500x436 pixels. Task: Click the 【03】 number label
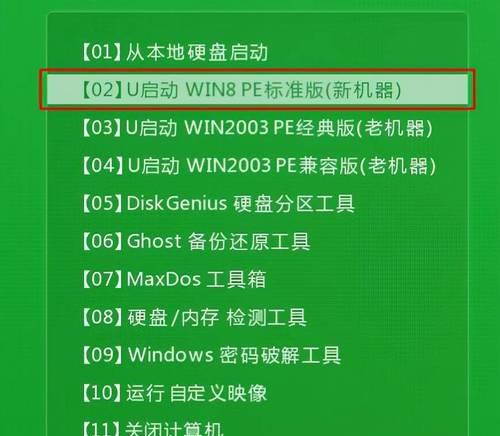tap(101, 128)
